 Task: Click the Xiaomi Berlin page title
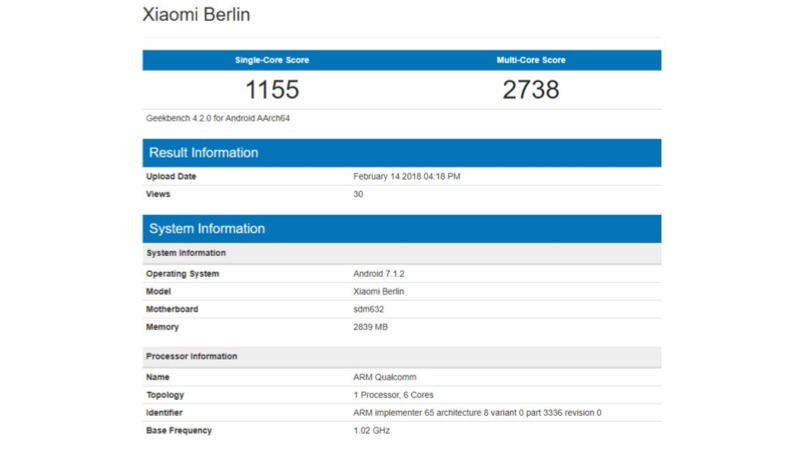[x=197, y=16]
